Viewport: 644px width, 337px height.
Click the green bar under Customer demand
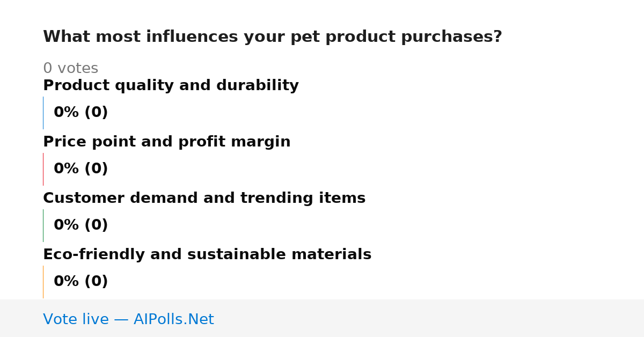(43, 225)
